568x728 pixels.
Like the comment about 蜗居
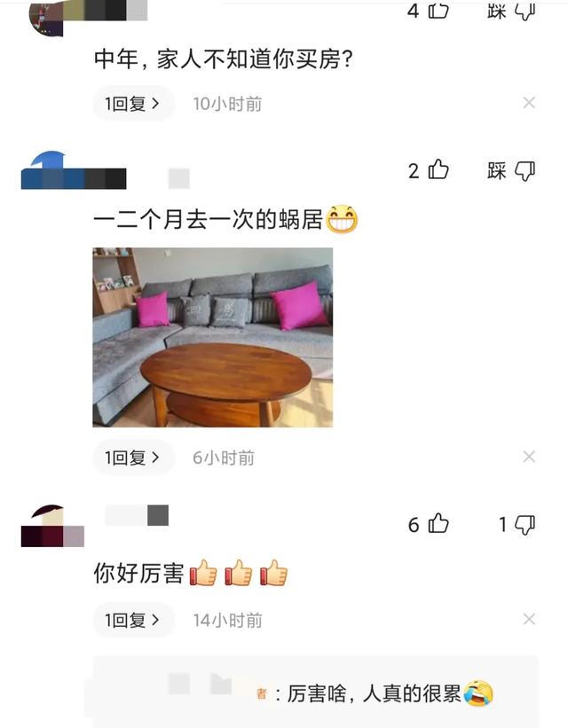[x=438, y=170]
